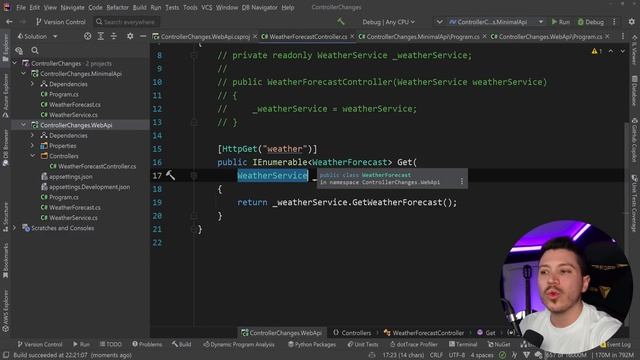Open the Run tool window at bottom
This screenshot has width=640, height=360.
(x=81, y=344)
